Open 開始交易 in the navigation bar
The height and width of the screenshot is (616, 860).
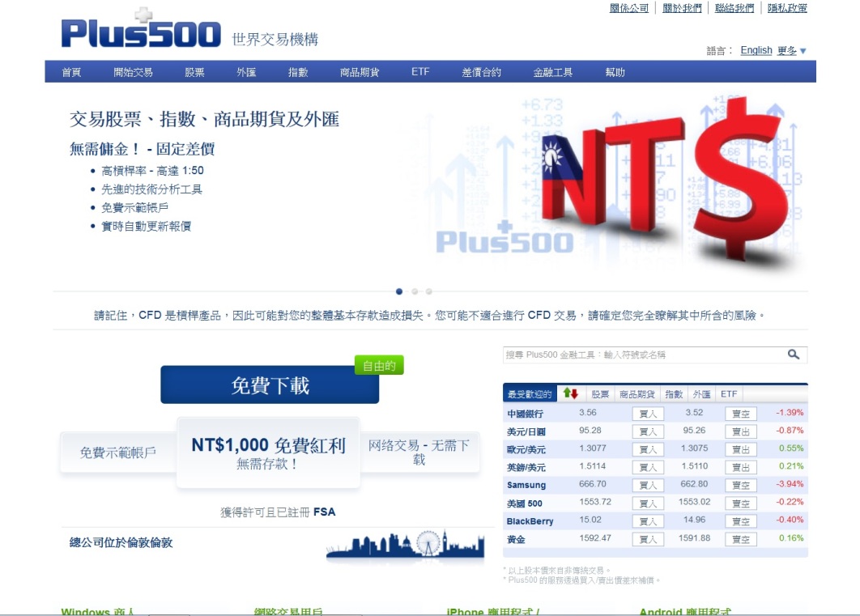click(x=133, y=72)
